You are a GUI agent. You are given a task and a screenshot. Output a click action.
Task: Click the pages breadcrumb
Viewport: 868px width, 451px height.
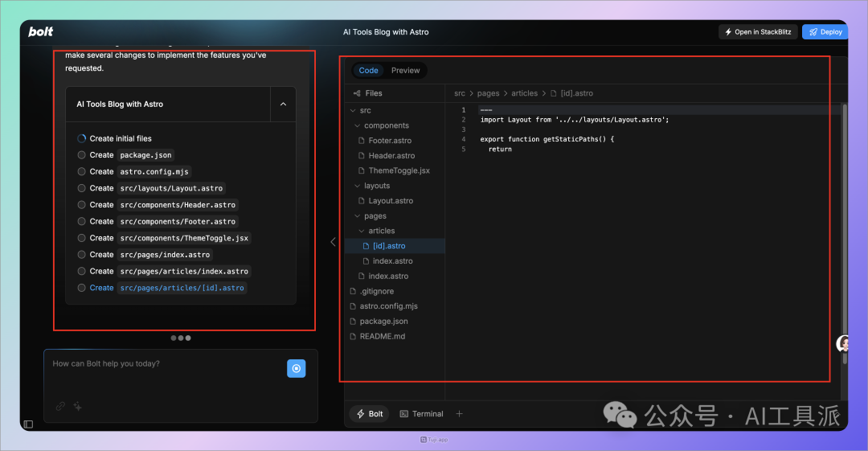point(488,93)
